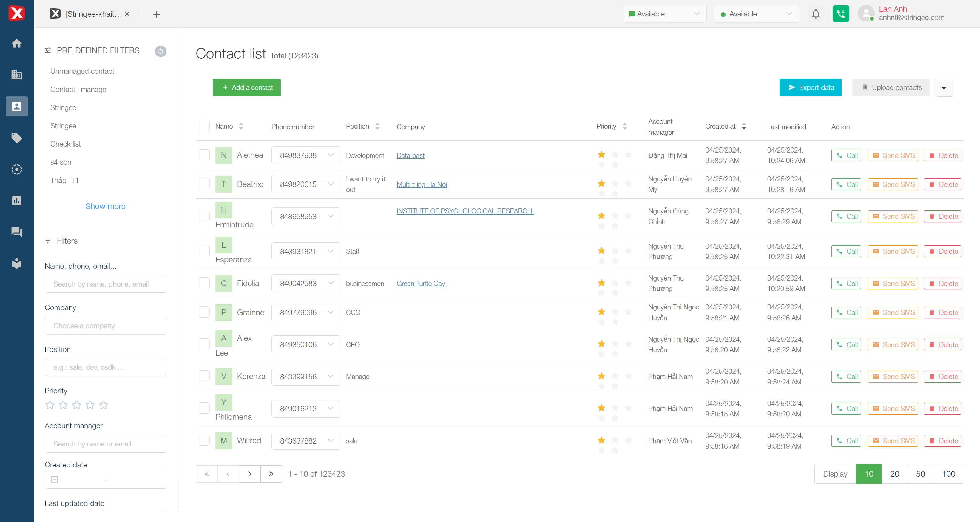Open a new tab with plus button
980x522 pixels.
(x=156, y=14)
